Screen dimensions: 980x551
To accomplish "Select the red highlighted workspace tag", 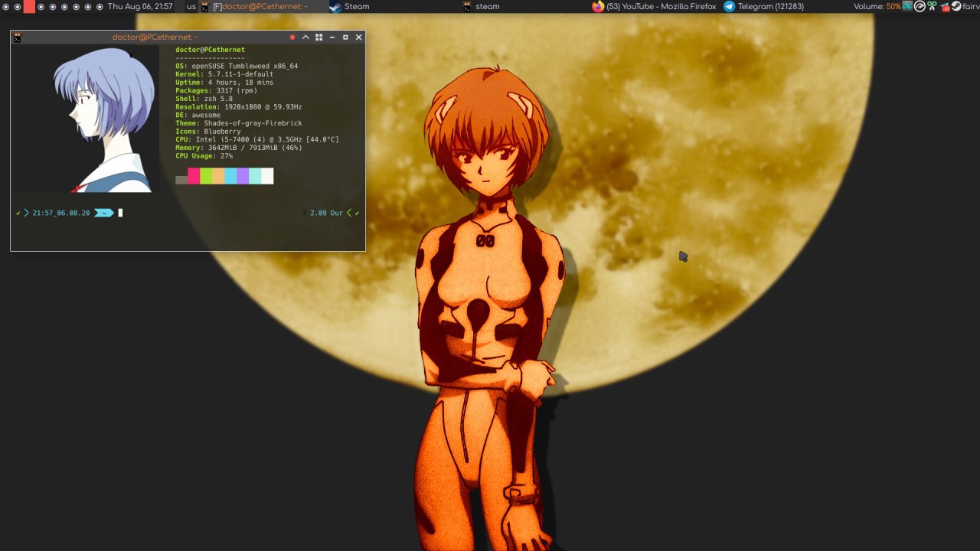I will pyautogui.click(x=29, y=6).
